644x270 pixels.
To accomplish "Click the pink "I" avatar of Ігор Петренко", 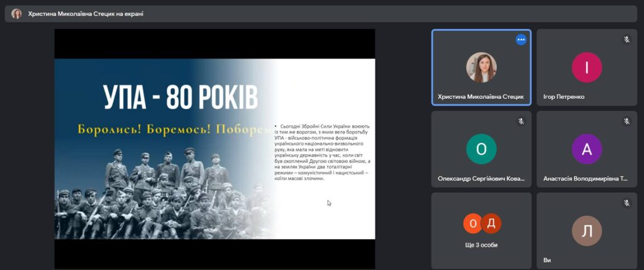I will [x=586, y=67].
